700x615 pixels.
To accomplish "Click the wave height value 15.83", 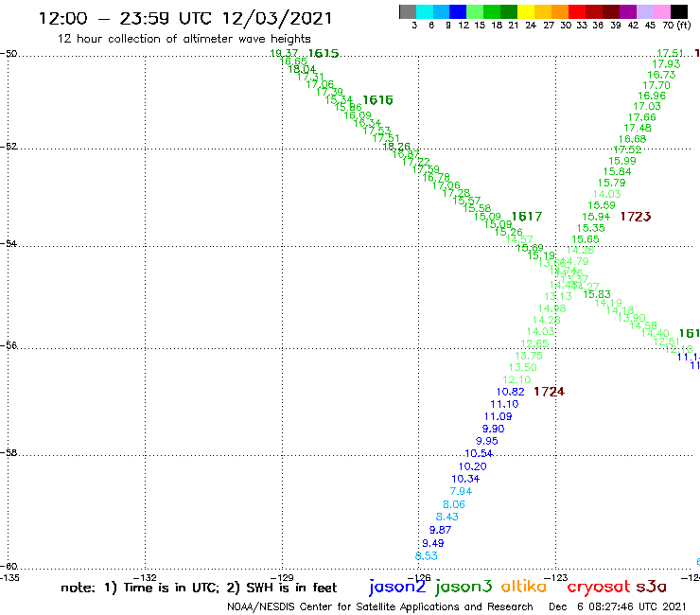I will tap(597, 294).
